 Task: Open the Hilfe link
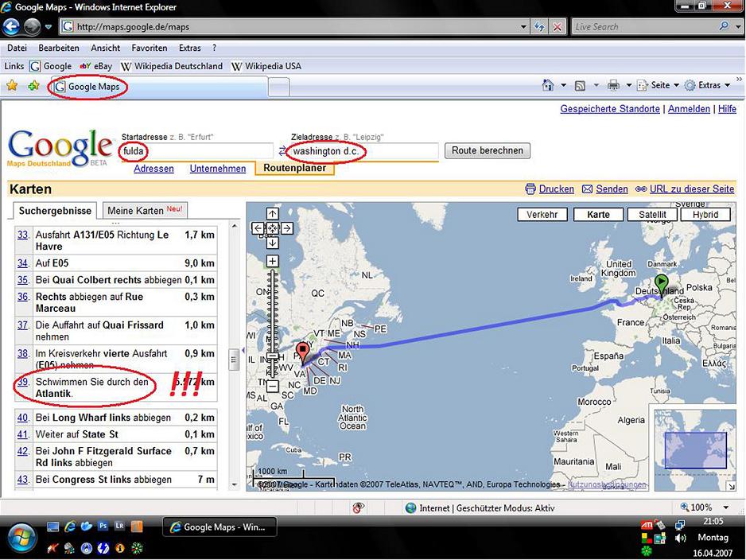(x=727, y=109)
